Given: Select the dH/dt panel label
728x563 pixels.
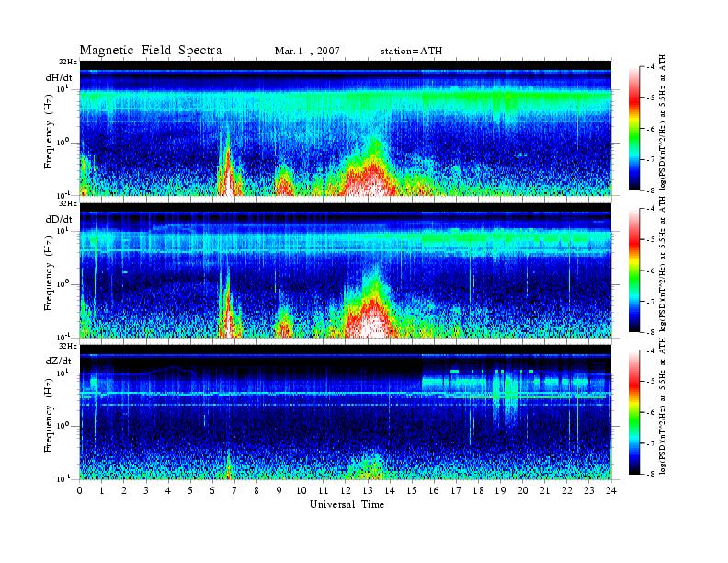Looking at the screenshot, I should tap(59, 77).
